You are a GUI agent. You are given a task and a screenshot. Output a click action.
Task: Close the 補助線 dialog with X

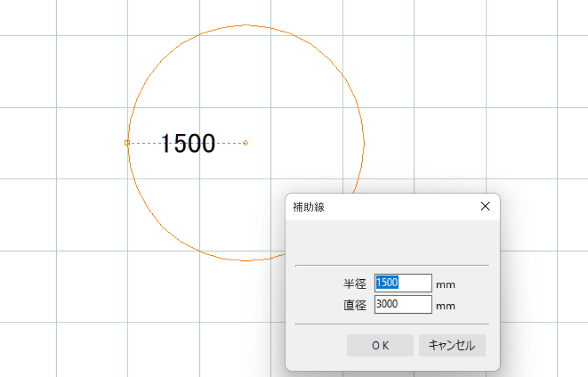(485, 207)
